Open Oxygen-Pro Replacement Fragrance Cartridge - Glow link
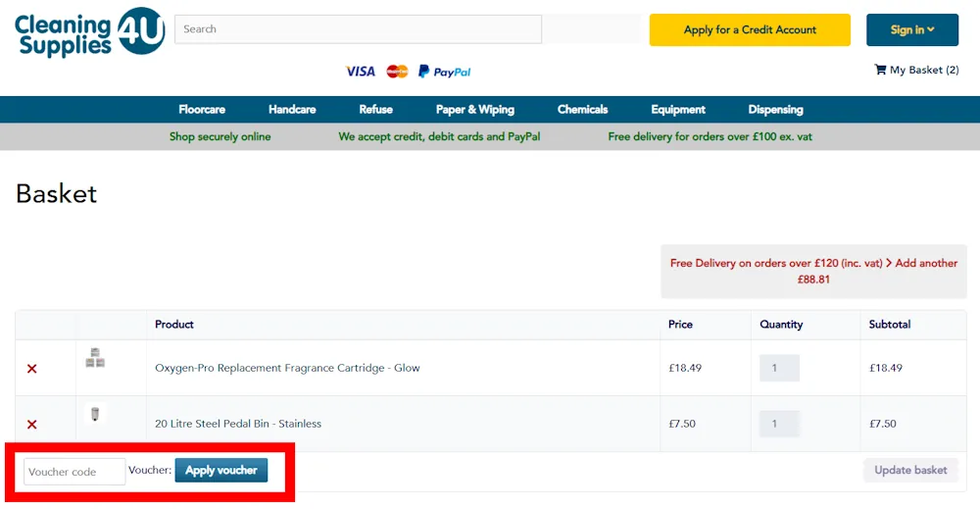This screenshot has height=509, width=980. pyautogui.click(x=287, y=368)
